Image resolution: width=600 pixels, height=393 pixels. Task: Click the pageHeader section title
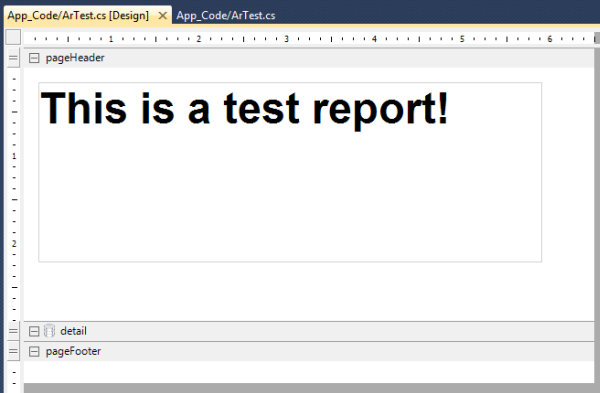[x=75, y=58]
